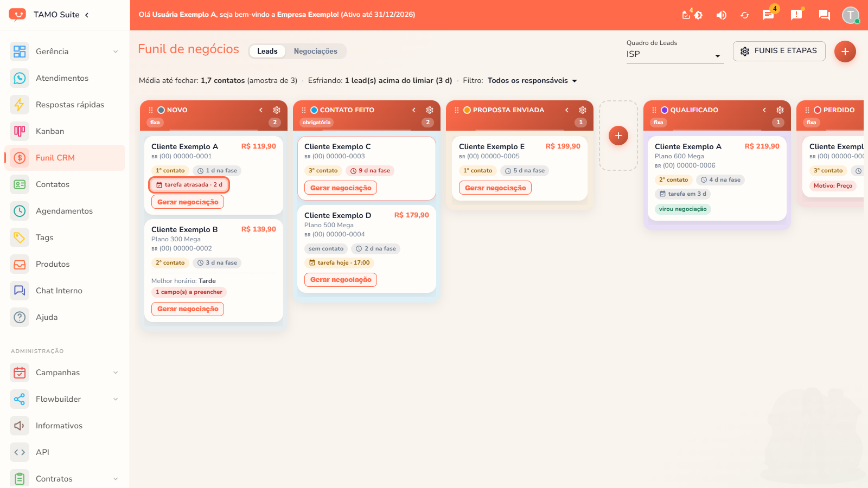Add new stage with dashed plus button
This screenshot has width=868, height=488.
(618, 136)
